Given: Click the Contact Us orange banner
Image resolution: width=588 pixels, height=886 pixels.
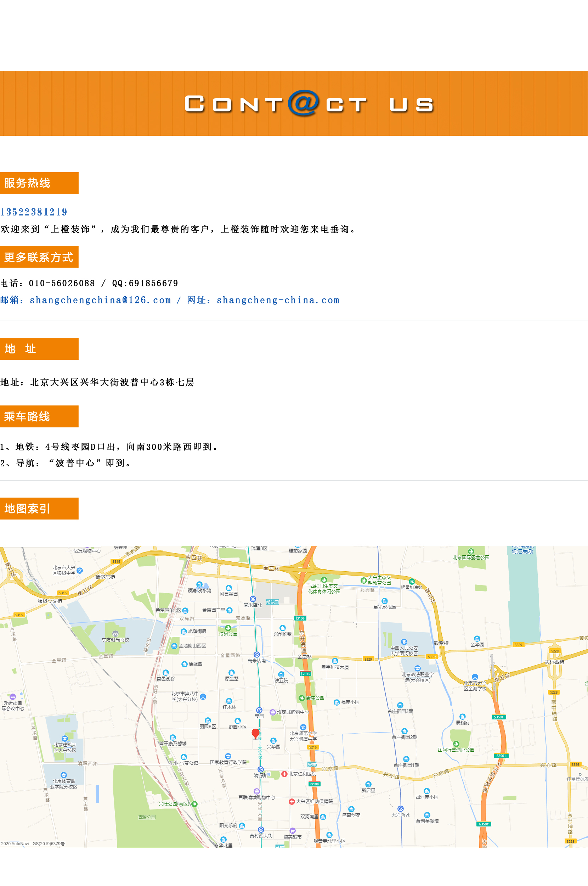Looking at the screenshot, I should tap(294, 103).
